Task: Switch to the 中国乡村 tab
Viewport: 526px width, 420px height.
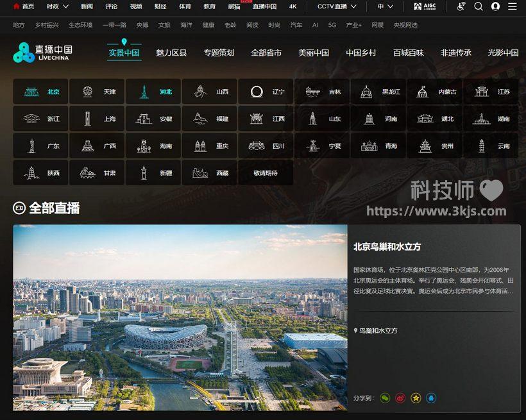Action: pyautogui.click(x=361, y=53)
